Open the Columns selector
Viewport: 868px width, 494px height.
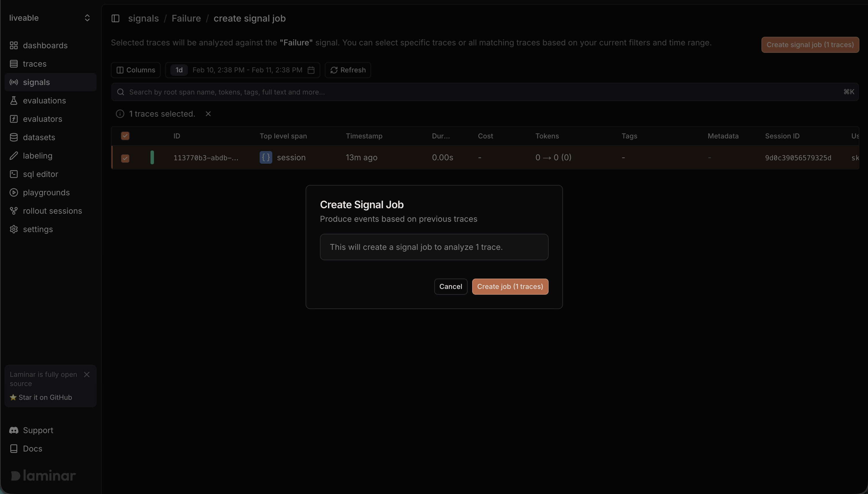pyautogui.click(x=135, y=70)
